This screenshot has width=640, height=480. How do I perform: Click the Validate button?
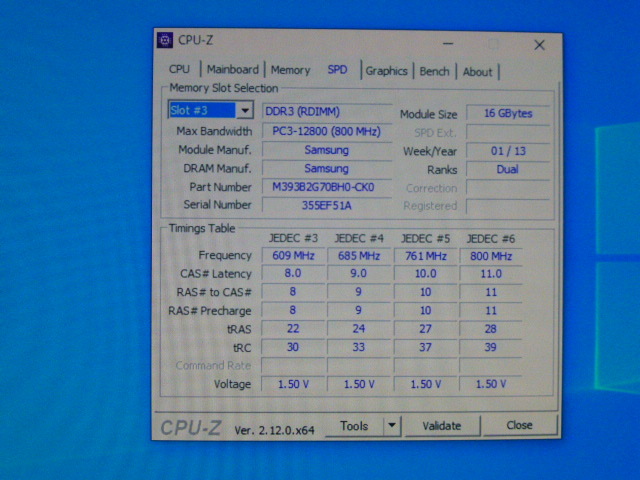442,426
